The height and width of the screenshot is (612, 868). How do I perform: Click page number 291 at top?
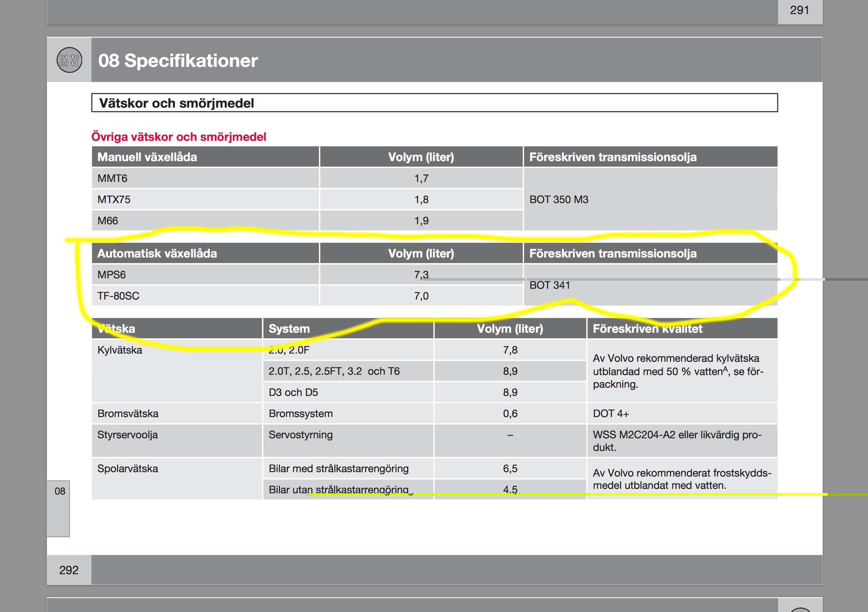pyautogui.click(x=799, y=10)
